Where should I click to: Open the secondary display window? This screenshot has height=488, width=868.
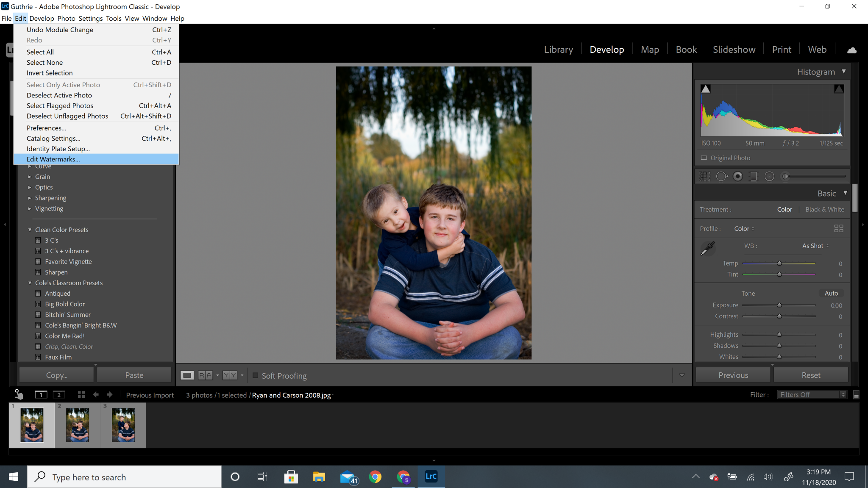point(59,394)
